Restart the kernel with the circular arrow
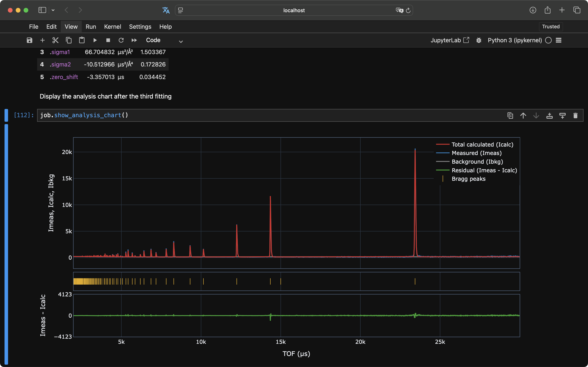Viewport: 588px width, 367px height. [x=121, y=40]
